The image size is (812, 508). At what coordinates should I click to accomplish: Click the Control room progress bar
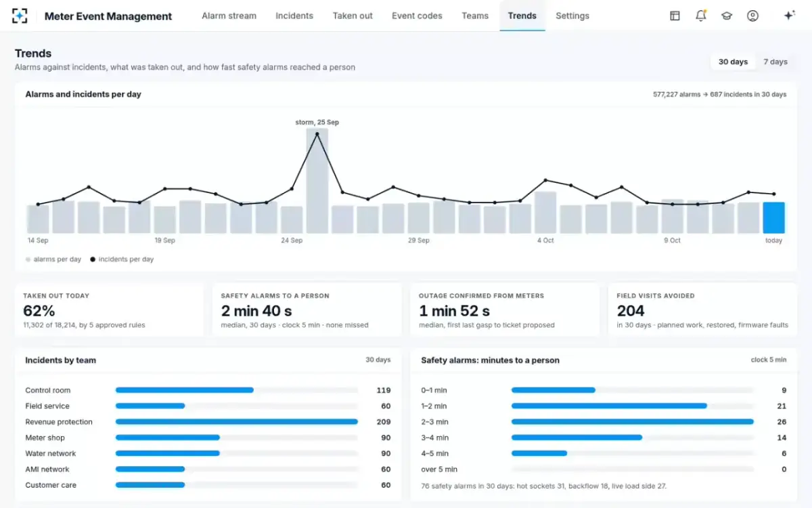(x=237, y=390)
